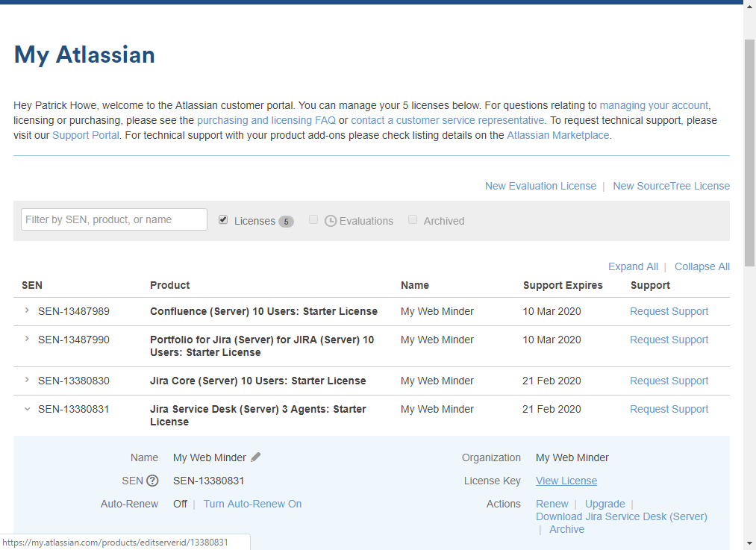Click the SEN column header

pyautogui.click(x=32, y=285)
